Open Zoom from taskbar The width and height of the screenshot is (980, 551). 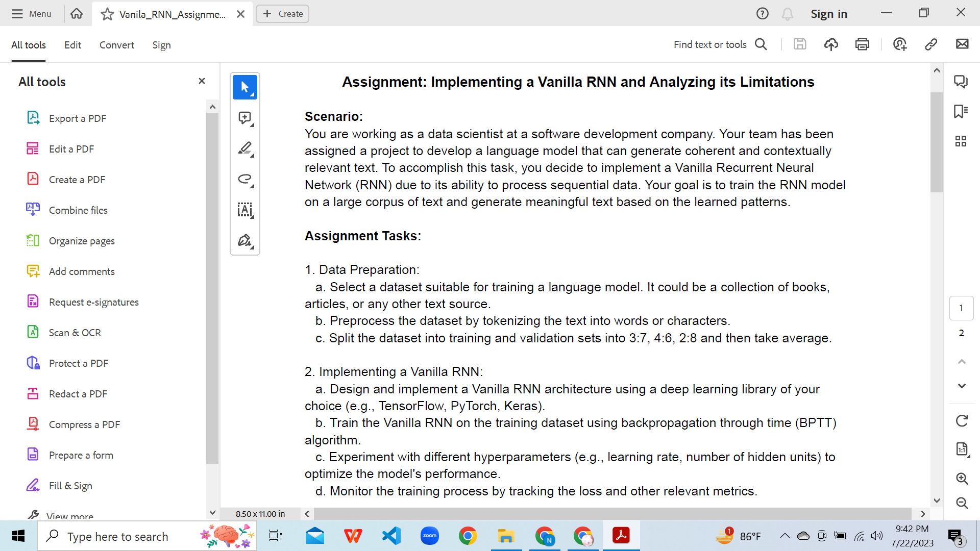(430, 536)
